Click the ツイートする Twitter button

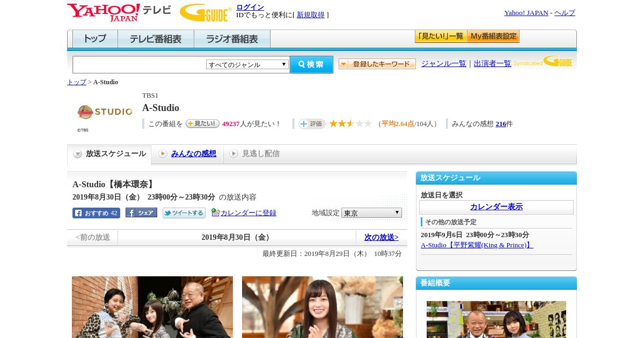point(184,213)
